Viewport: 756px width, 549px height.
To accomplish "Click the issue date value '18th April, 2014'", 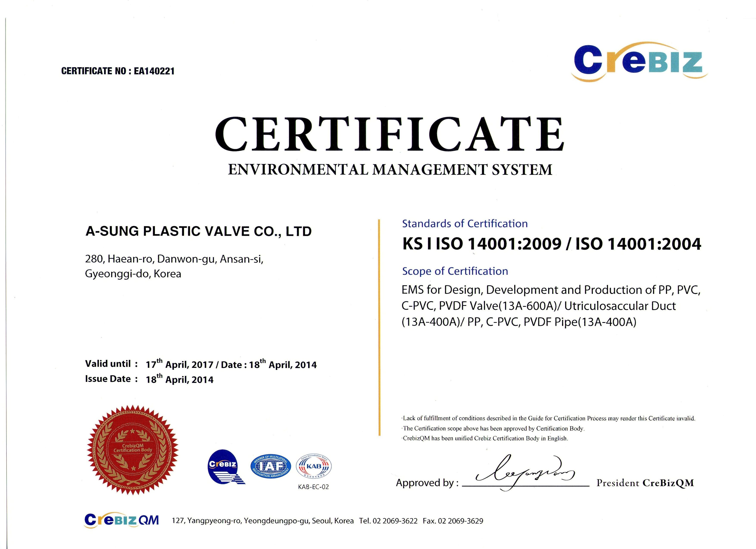I will point(180,379).
